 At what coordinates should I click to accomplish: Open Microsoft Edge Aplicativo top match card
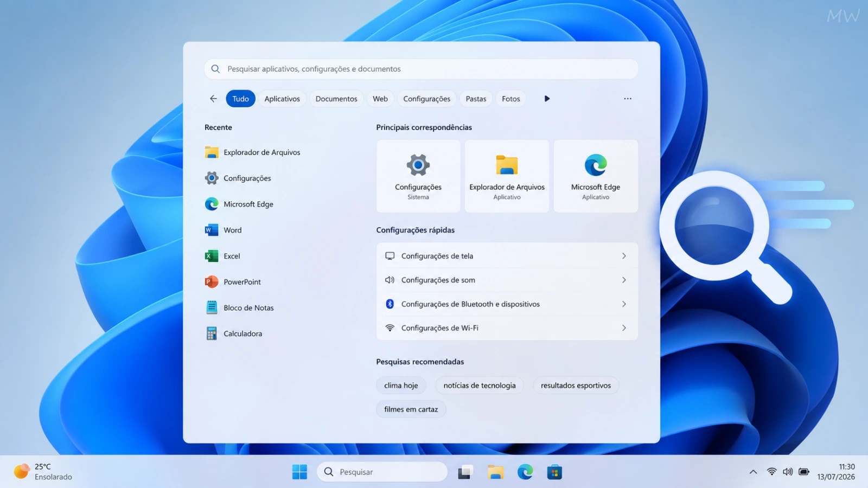[x=596, y=176]
